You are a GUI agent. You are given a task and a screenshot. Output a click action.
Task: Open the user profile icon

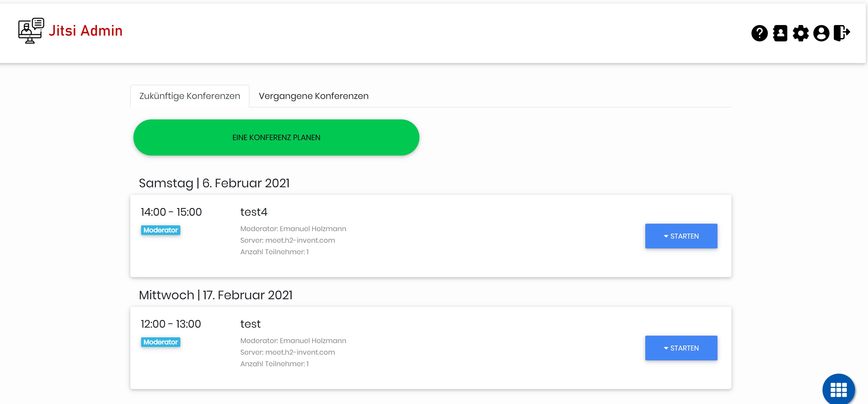[x=821, y=33]
